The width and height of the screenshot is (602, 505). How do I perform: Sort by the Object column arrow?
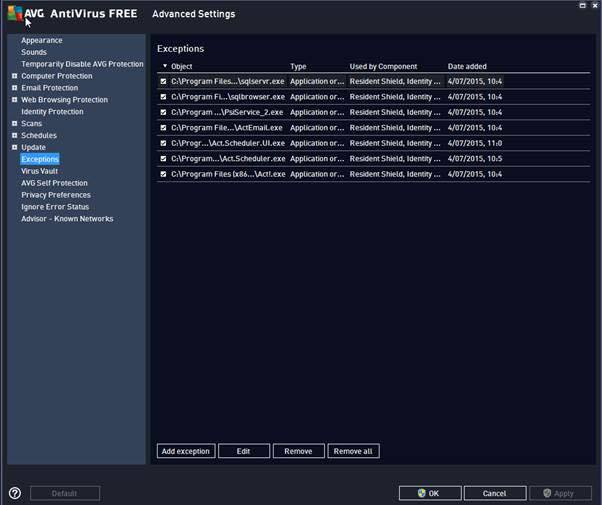tap(165, 66)
